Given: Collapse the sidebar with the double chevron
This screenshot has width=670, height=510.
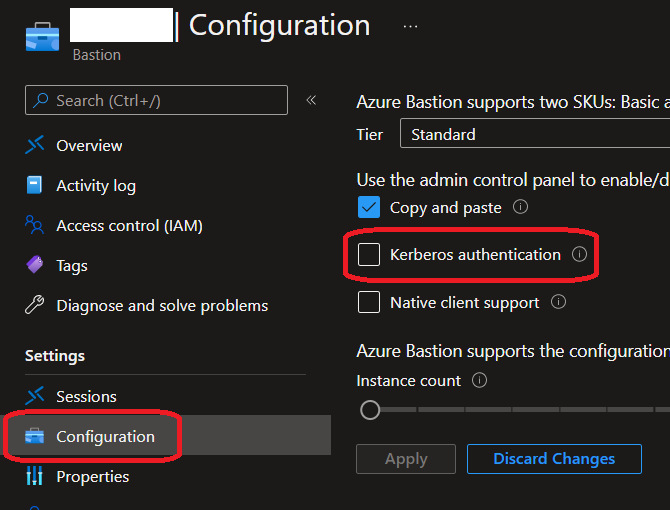Looking at the screenshot, I should click(311, 100).
